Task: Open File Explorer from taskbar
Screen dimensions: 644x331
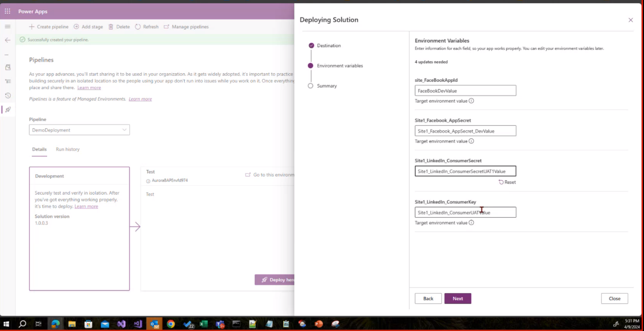Action: tap(72, 324)
